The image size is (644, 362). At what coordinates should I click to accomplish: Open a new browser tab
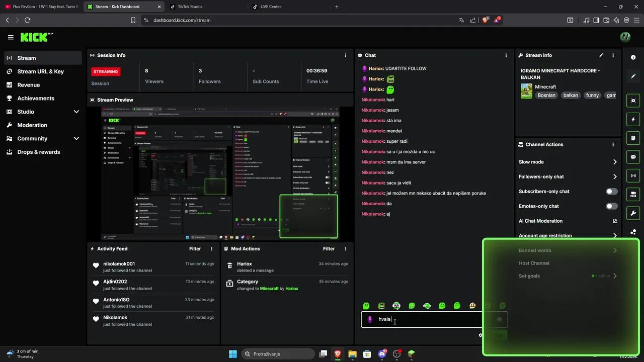(337, 7)
